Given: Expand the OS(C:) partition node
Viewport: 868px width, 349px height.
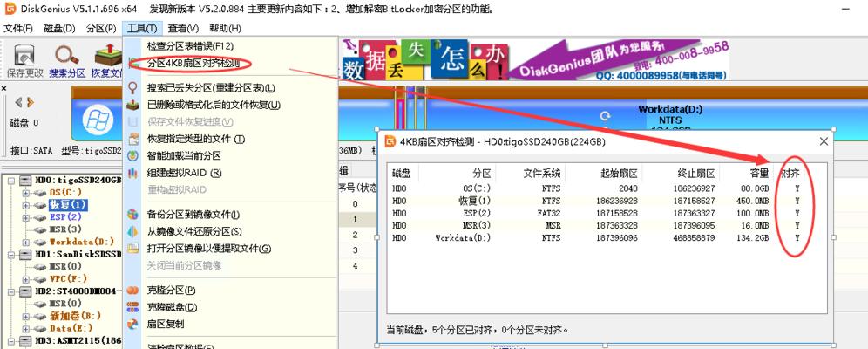Looking at the screenshot, I should pyautogui.click(x=25, y=193).
